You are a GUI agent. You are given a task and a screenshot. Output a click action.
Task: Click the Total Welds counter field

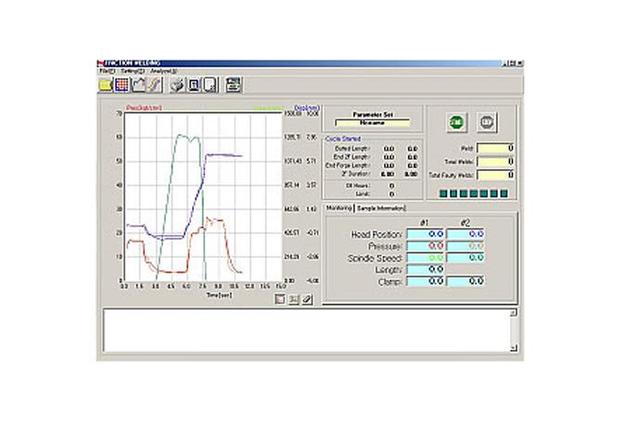[x=496, y=162]
